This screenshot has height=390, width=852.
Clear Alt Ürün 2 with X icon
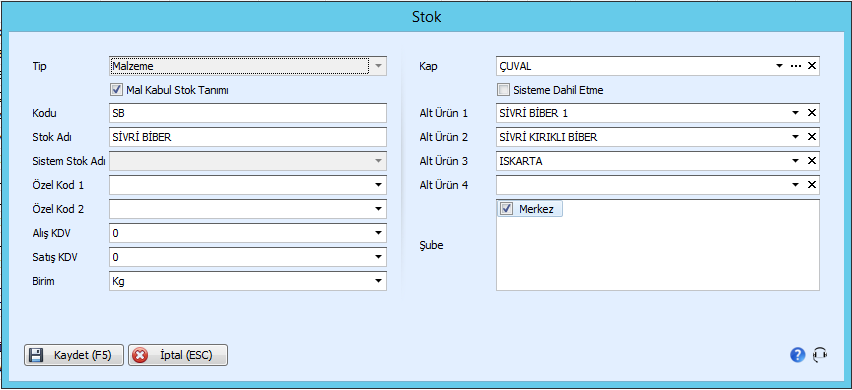point(812,137)
